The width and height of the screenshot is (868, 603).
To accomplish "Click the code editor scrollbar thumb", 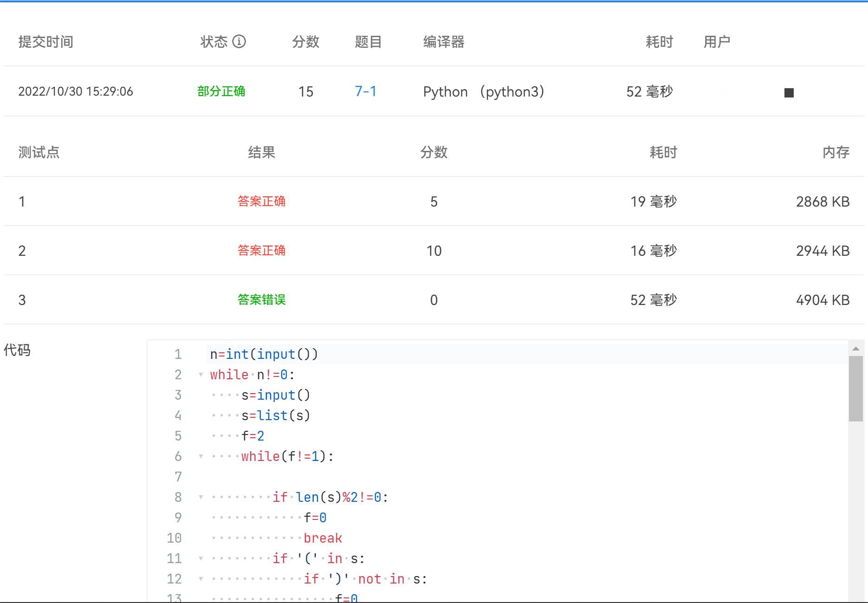I will click(856, 389).
